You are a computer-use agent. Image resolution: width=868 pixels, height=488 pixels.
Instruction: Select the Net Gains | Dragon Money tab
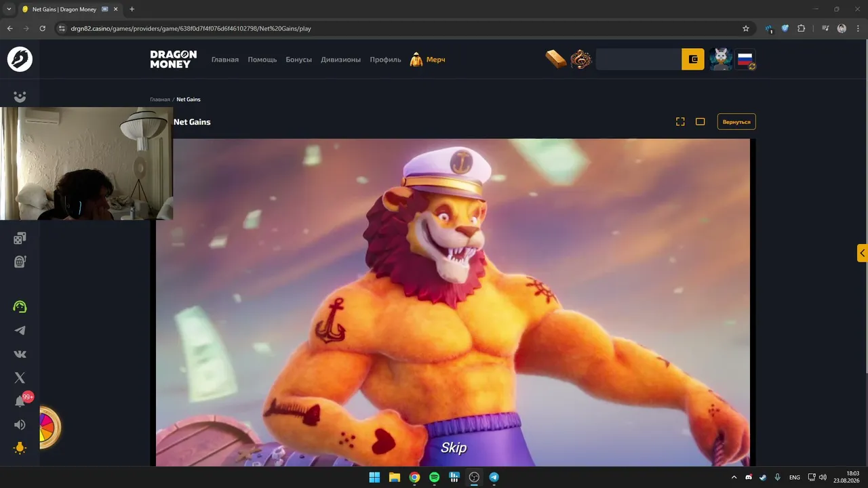[66, 9]
